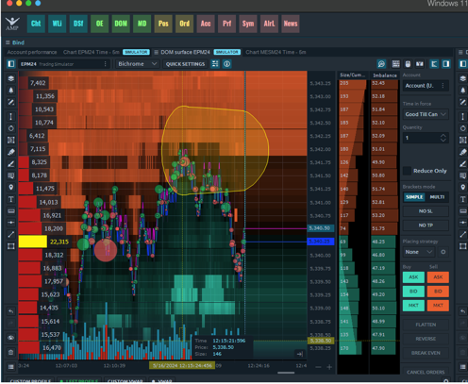Open the News panel button
This screenshot has height=384, width=468.
click(x=290, y=24)
